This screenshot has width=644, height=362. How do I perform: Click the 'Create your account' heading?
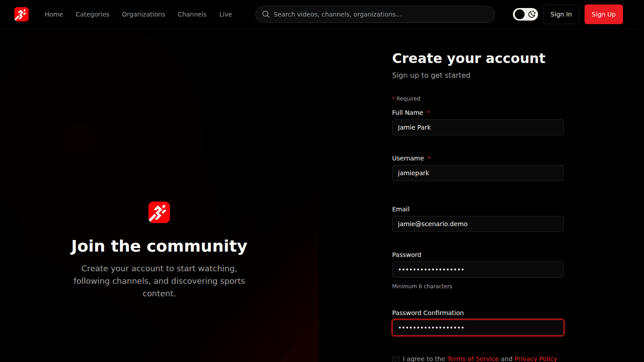click(x=469, y=58)
